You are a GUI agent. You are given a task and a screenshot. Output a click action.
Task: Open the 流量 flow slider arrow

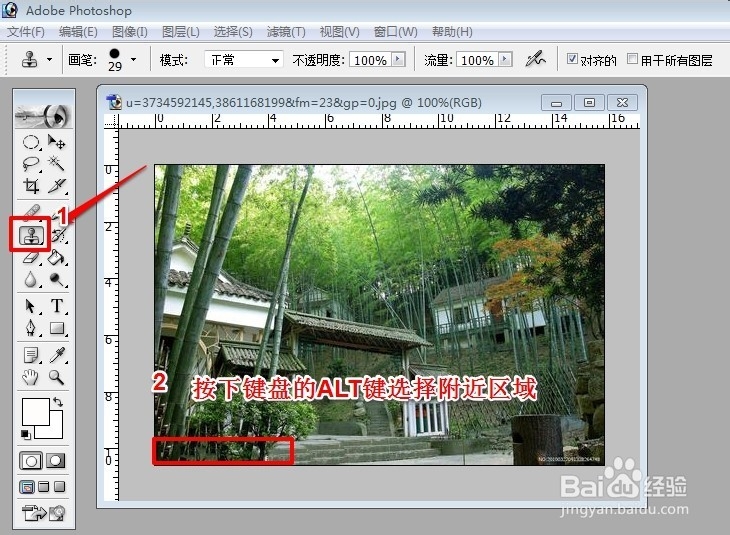pos(505,59)
